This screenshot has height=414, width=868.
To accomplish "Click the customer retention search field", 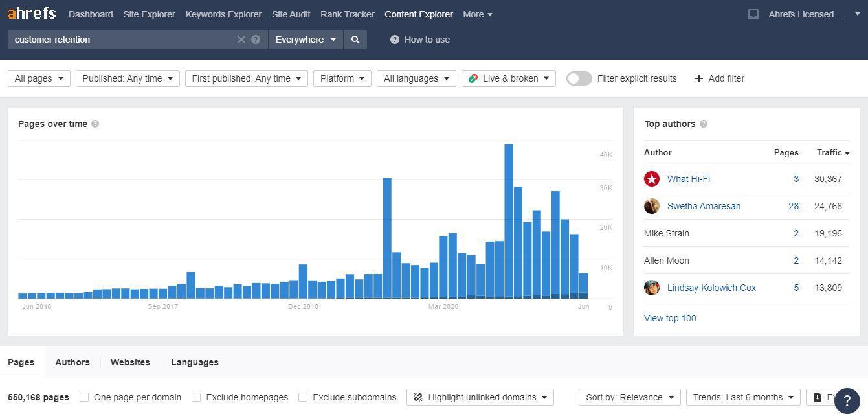I will tap(123, 40).
